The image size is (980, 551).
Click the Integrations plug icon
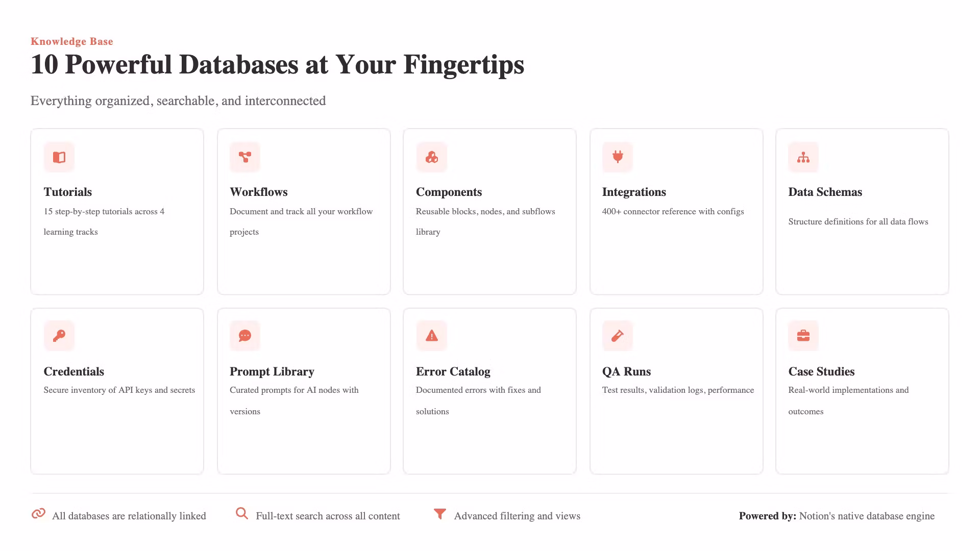(618, 157)
